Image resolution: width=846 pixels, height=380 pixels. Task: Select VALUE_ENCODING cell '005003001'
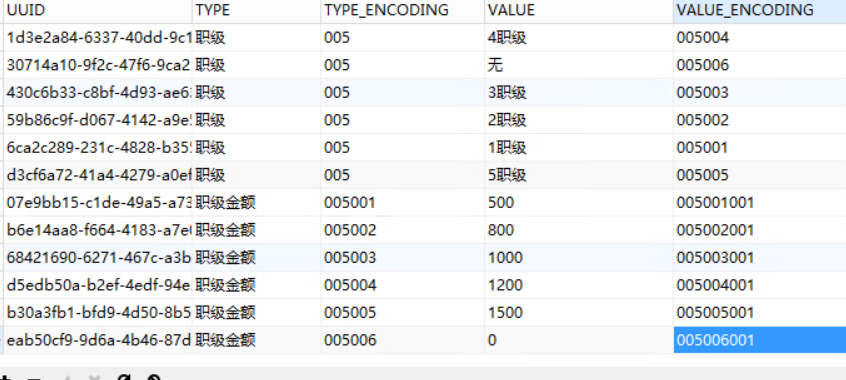[x=760, y=257]
